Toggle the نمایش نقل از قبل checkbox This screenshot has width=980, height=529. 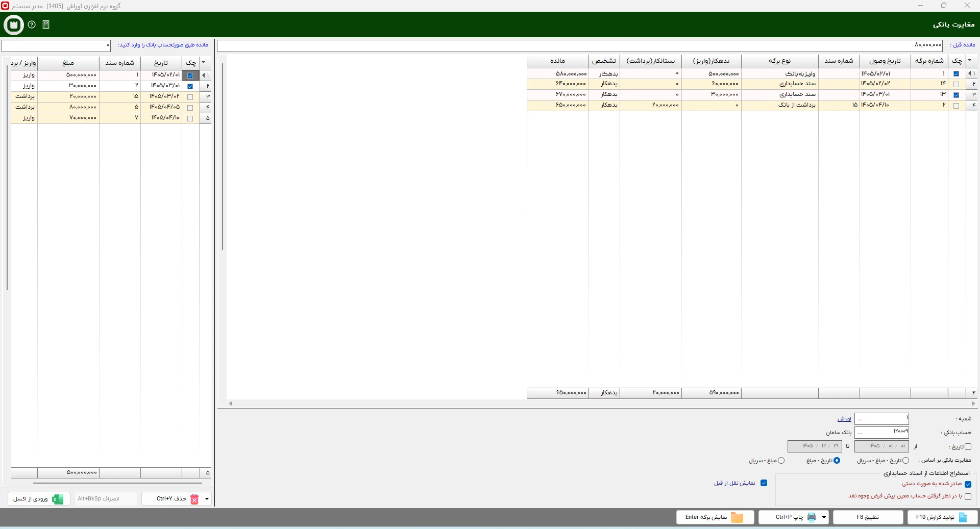click(764, 483)
